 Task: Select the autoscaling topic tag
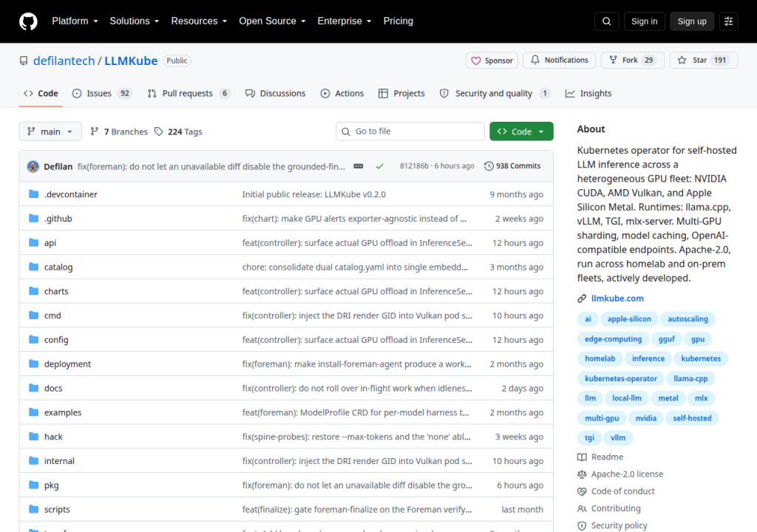coord(688,318)
